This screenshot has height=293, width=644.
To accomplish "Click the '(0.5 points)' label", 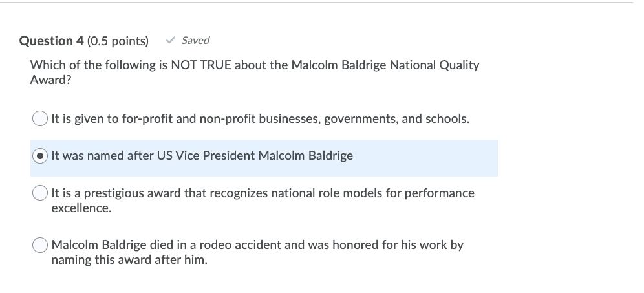I will tap(118, 41).
